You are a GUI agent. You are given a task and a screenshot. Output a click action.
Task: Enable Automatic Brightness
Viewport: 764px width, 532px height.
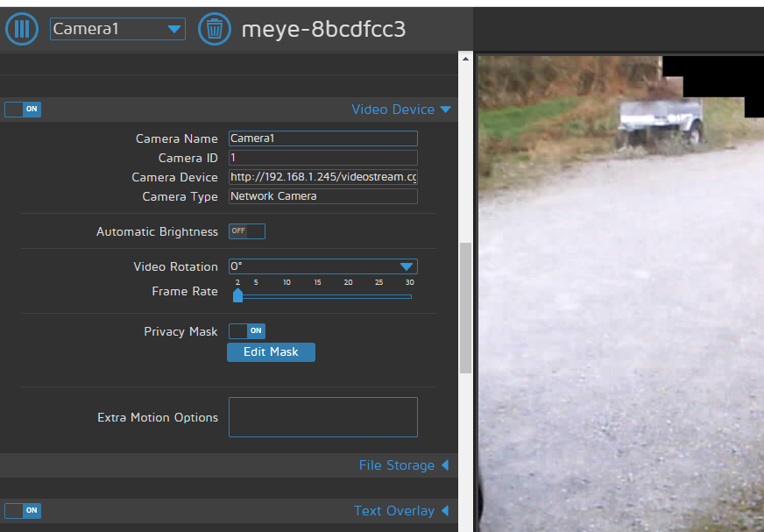point(246,231)
